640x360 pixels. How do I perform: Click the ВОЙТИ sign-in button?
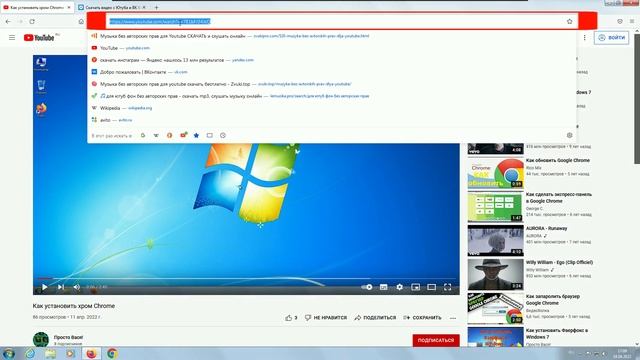click(611, 38)
